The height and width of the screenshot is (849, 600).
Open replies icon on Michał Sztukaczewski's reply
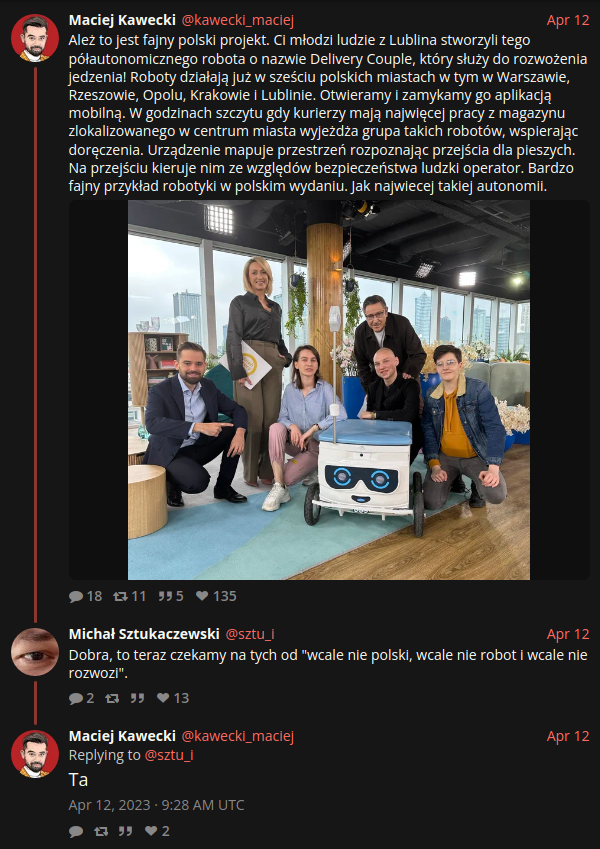(x=76, y=698)
